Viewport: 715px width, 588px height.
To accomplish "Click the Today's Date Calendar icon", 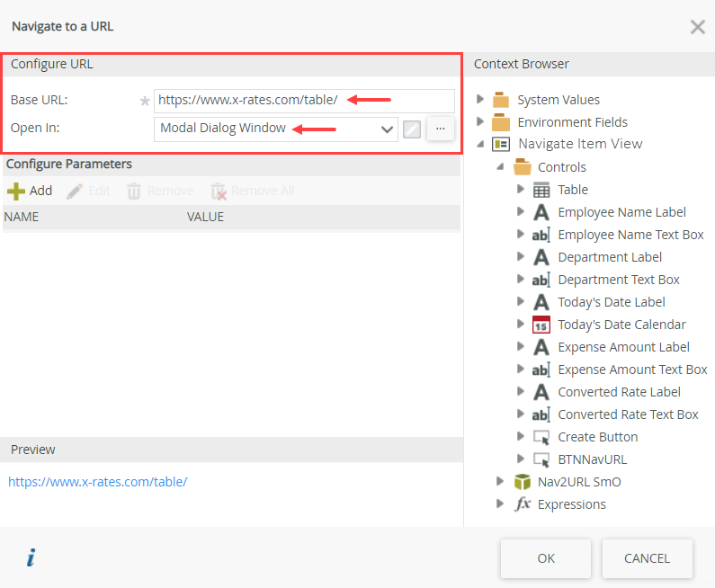I will [541, 325].
